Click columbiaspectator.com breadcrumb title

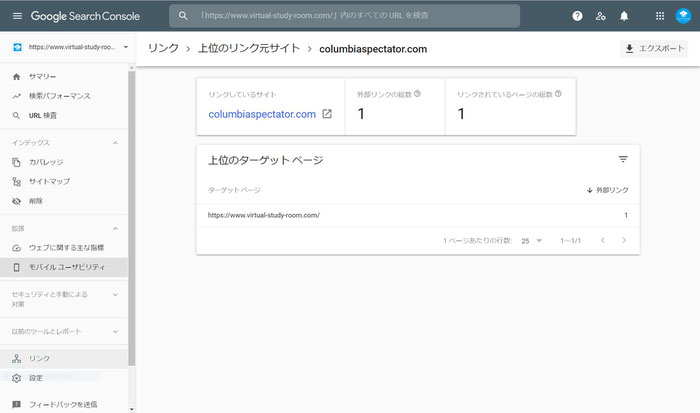373,49
